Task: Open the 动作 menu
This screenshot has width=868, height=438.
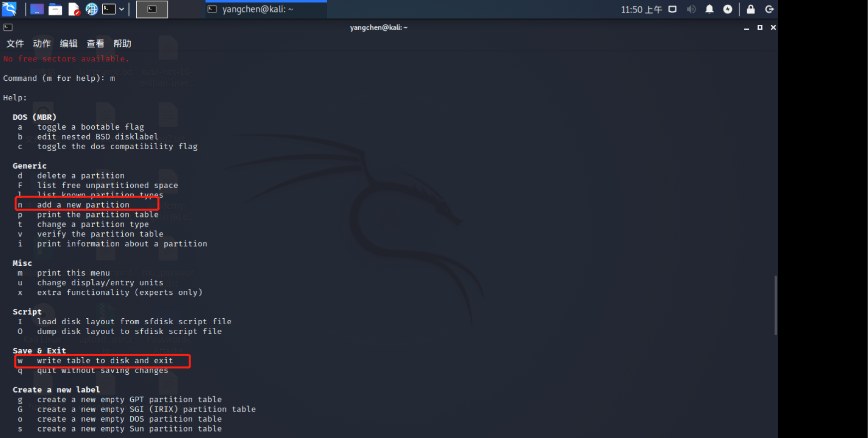Action: 42,43
